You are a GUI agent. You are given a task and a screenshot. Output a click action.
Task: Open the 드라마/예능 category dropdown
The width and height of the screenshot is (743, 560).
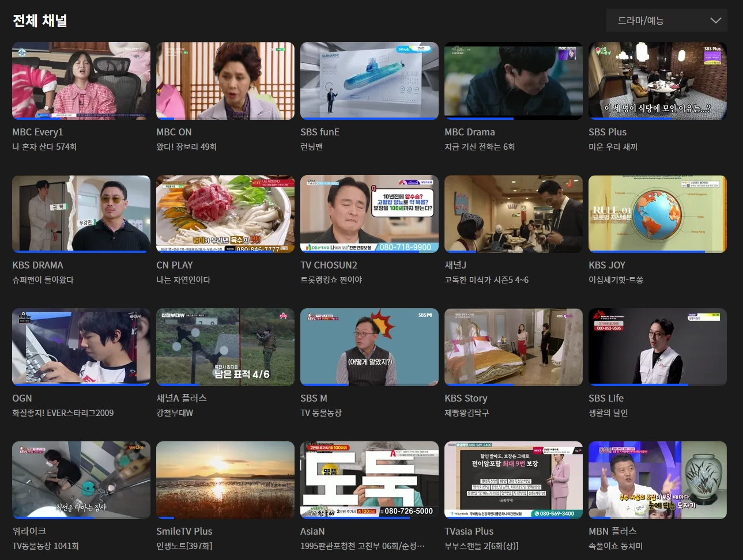coord(666,20)
